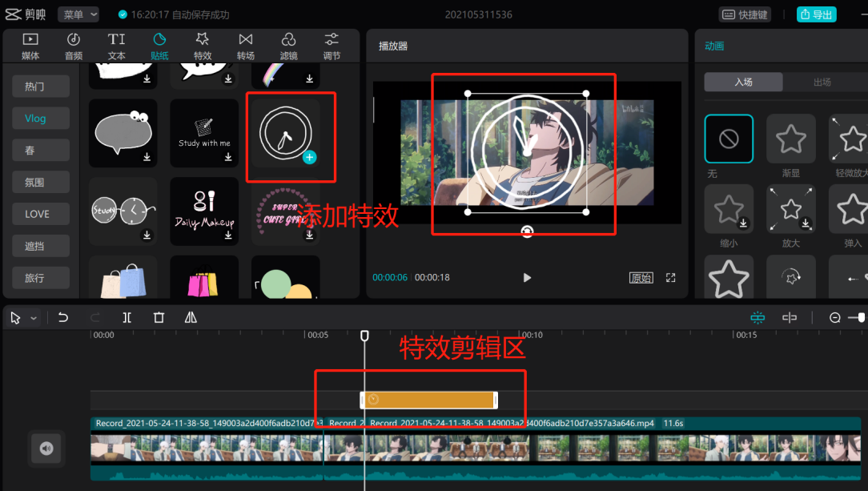
Task: Select the green and yellow circles sticker
Action: click(286, 278)
